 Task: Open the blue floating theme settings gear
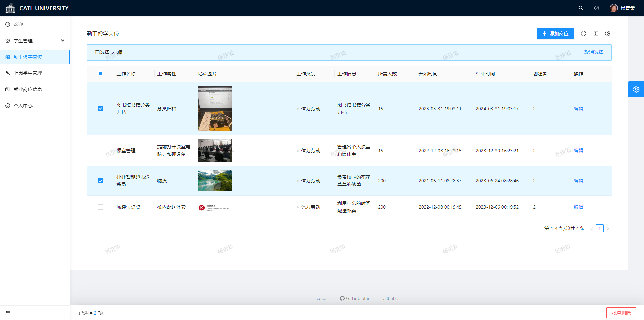[636, 89]
